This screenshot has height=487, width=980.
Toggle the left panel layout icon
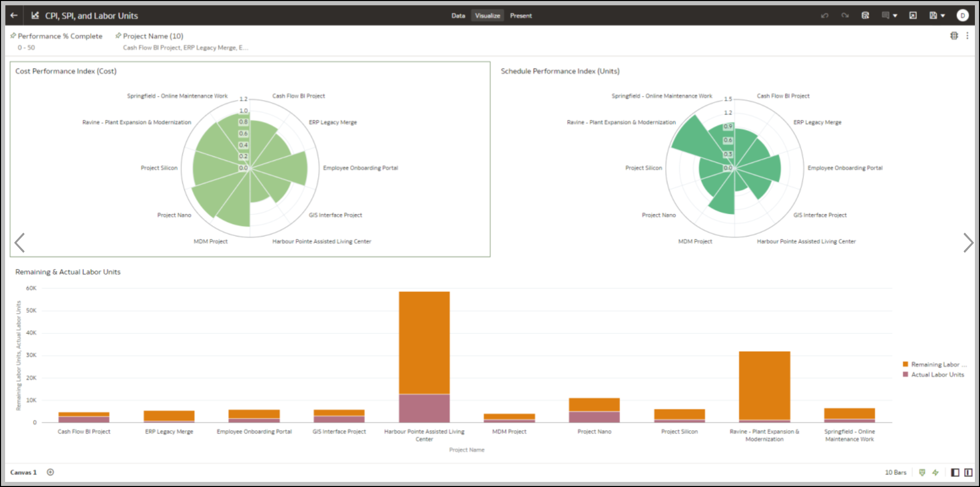[955, 472]
